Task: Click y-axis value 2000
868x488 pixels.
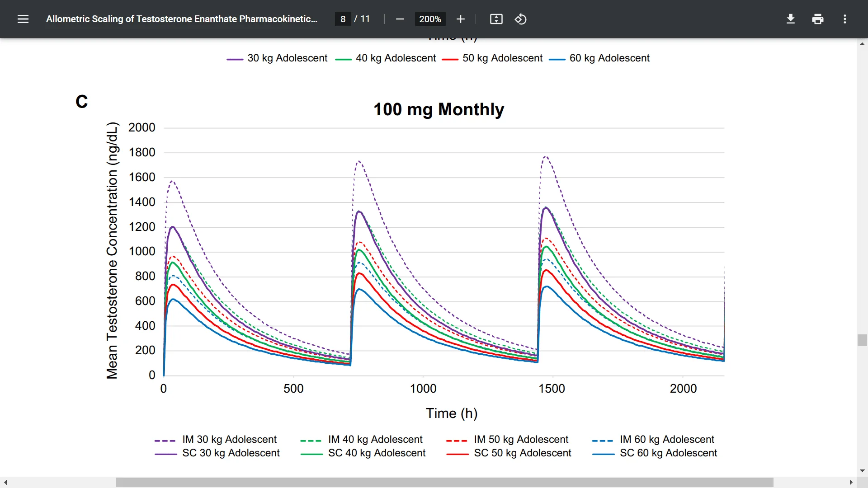Action: point(142,127)
